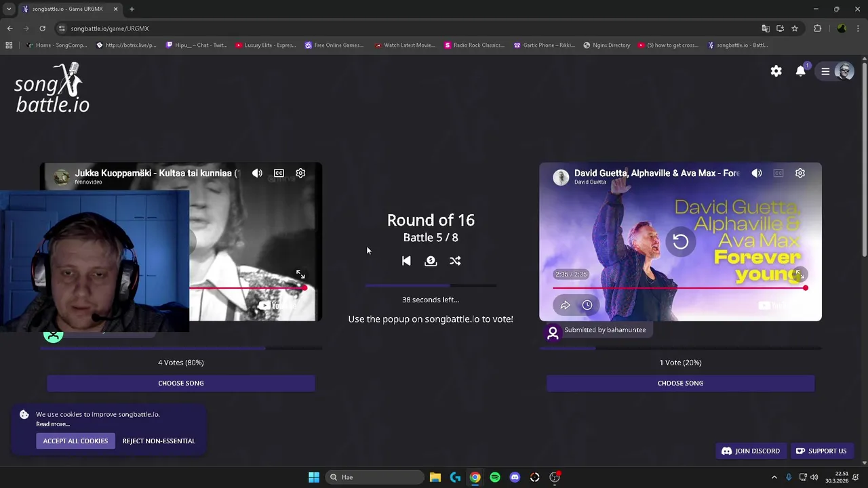Click submitter bahamuntee's avatar icon
The height and width of the screenshot is (488, 868).
[x=553, y=333]
